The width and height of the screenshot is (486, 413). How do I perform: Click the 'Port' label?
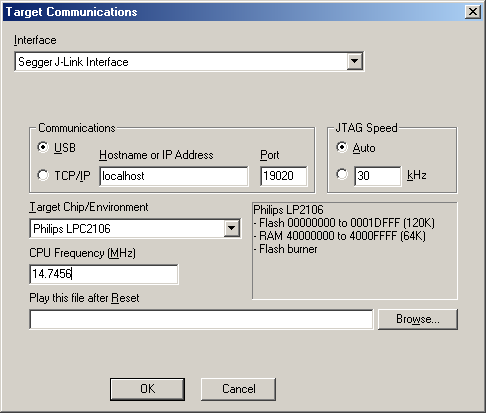(x=270, y=155)
